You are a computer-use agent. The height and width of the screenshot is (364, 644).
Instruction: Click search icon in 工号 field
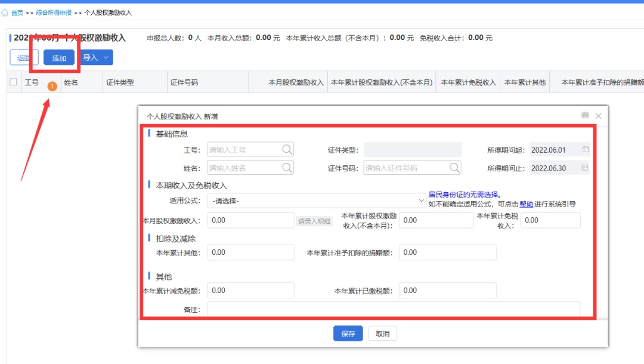pyautogui.click(x=287, y=150)
